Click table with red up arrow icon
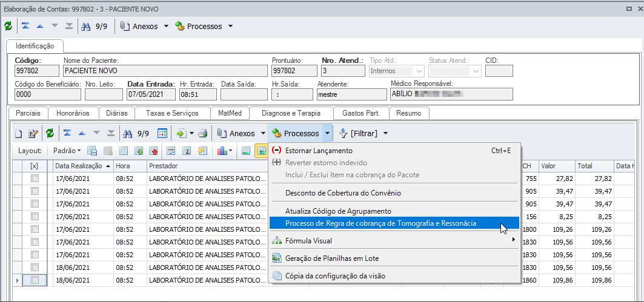The height and width of the screenshot is (302, 644). click(154, 151)
